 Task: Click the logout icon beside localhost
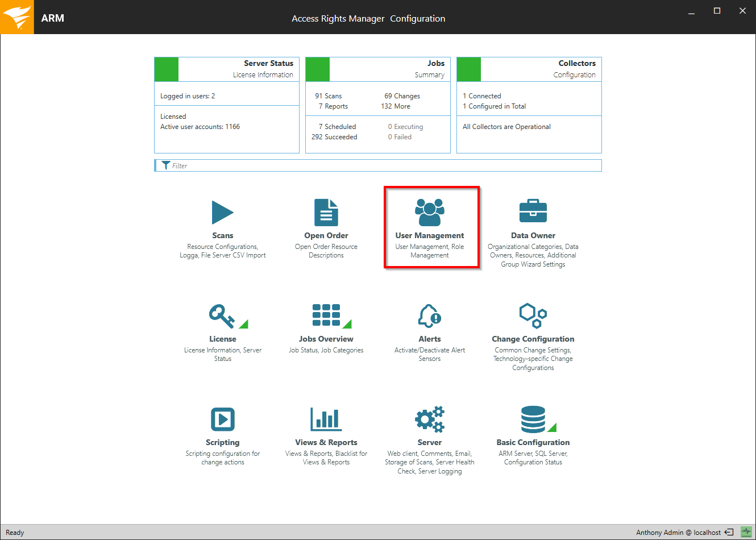click(x=729, y=533)
